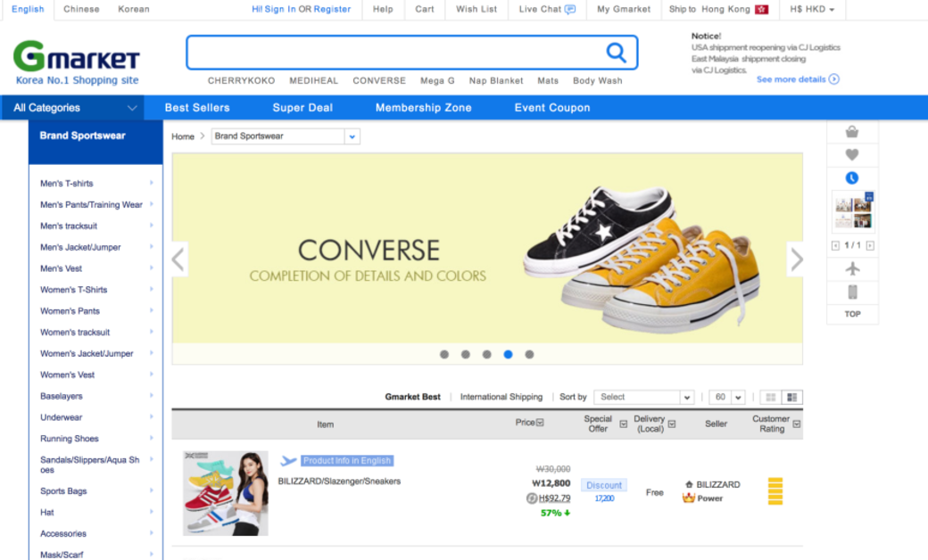Click the Power seller crown icon
This screenshot has height=560, width=928.
tap(688, 498)
